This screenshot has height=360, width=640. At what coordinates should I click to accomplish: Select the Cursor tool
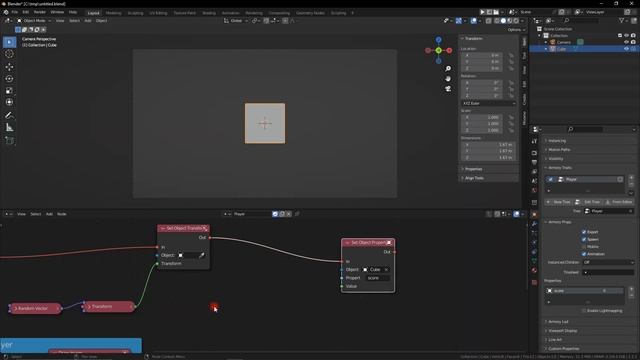[9, 54]
